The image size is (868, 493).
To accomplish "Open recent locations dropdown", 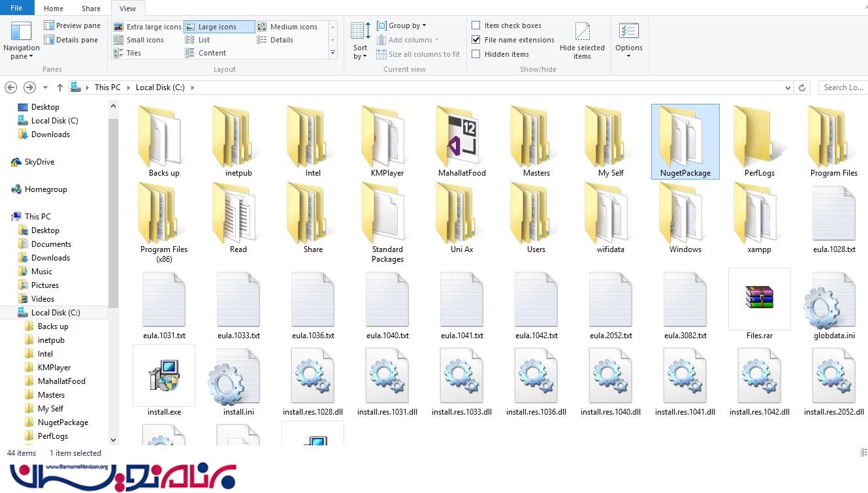I will click(x=45, y=87).
